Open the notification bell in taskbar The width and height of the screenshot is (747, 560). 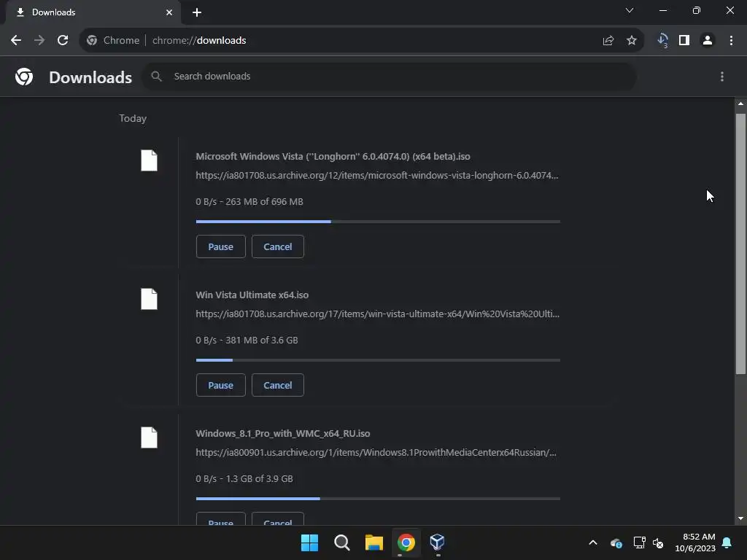pos(727,542)
